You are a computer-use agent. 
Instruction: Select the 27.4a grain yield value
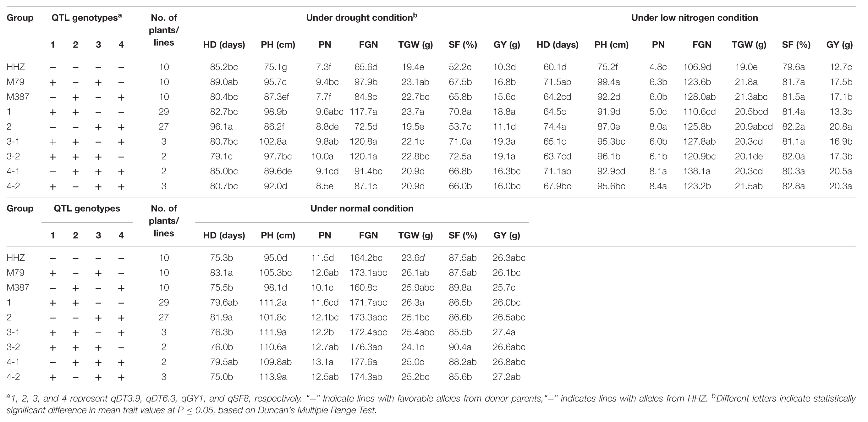pos(504,332)
